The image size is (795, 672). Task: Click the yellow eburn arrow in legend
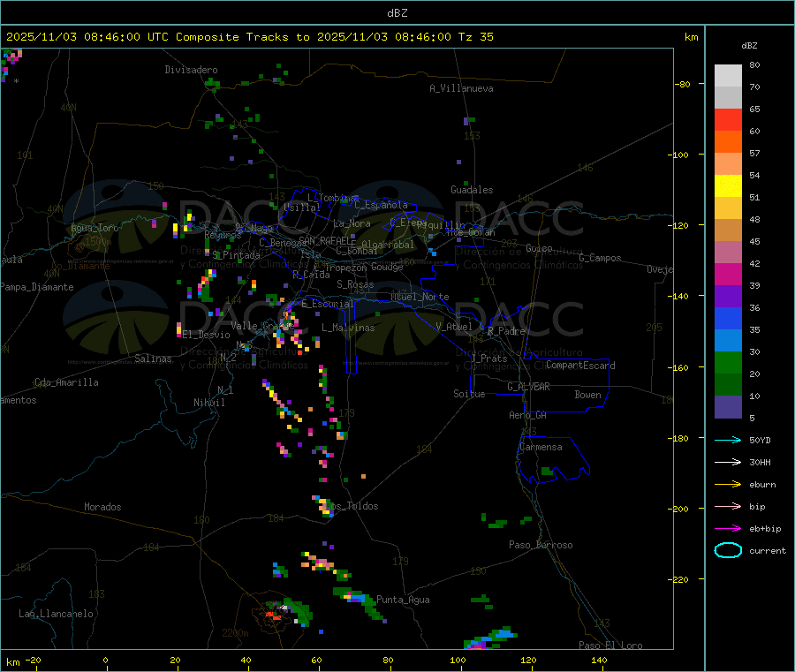(728, 485)
